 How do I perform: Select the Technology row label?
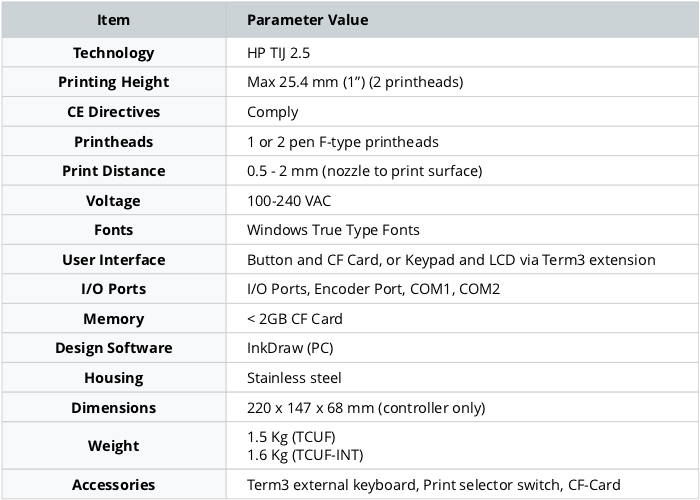tap(113, 53)
